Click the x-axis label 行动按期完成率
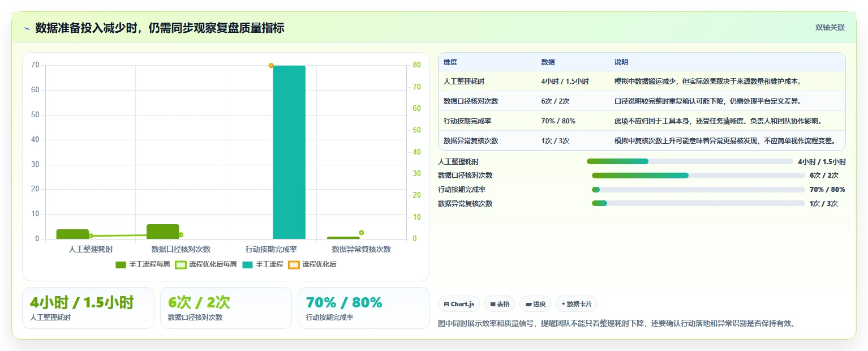This screenshot has width=868, height=351. 271,249
